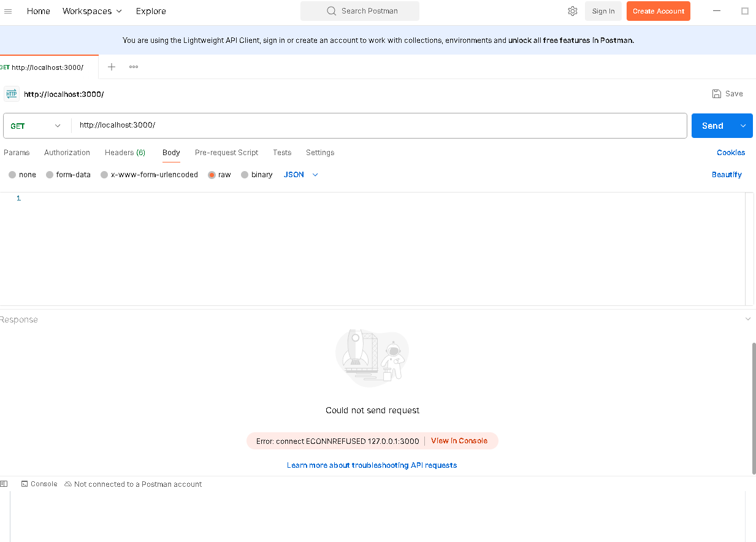Open the Headers (6) tab
This screenshot has height=542, width=756.
coord(125,153)
